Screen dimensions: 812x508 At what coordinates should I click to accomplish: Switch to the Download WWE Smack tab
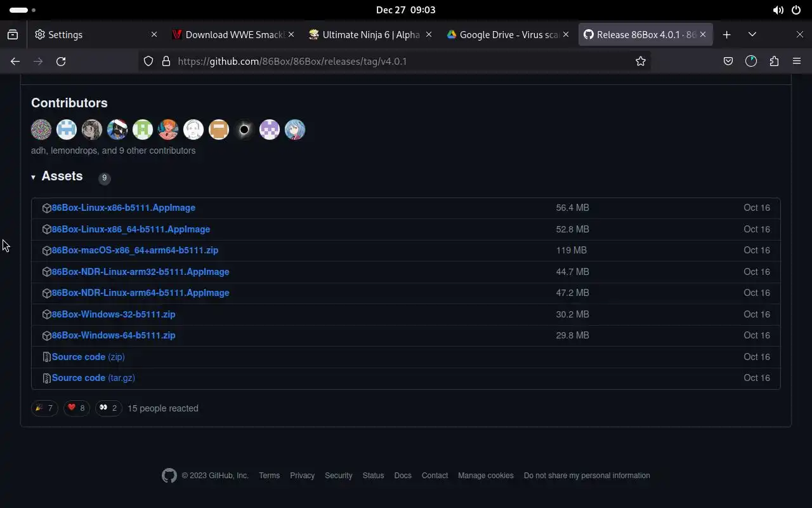pos(233,34)
